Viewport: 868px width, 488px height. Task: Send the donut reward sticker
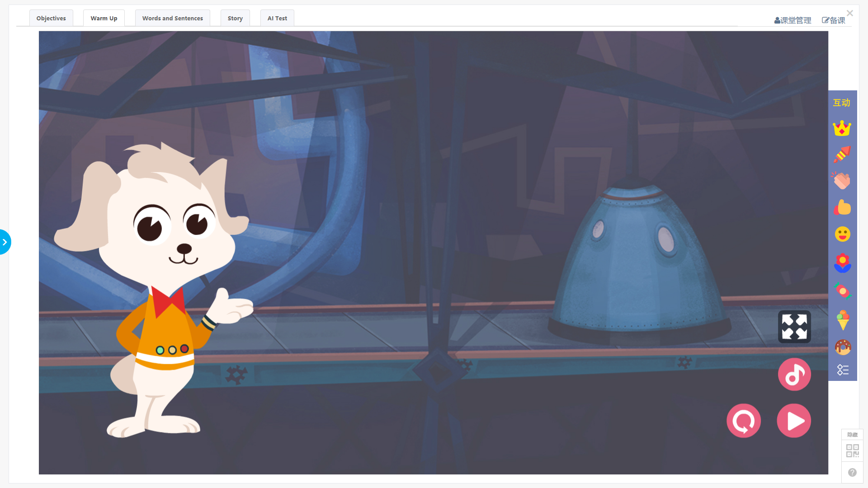coord(843,347)
